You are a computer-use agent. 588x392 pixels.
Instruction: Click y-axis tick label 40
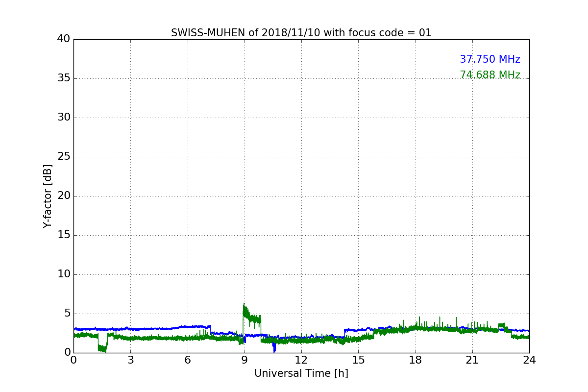[64, 39]
